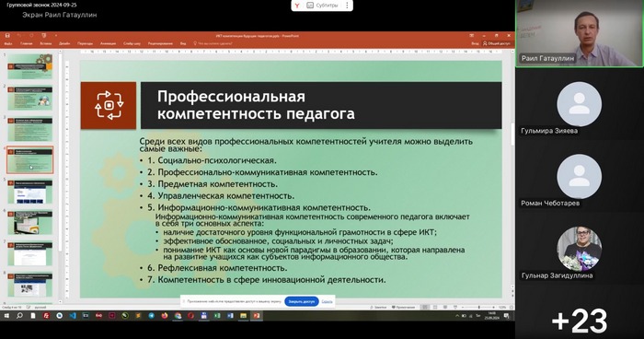This screenshot has height=339, width=644.
Task: Click the Save icon in PowerPoint title bar
Action: (x=7, y=36)
